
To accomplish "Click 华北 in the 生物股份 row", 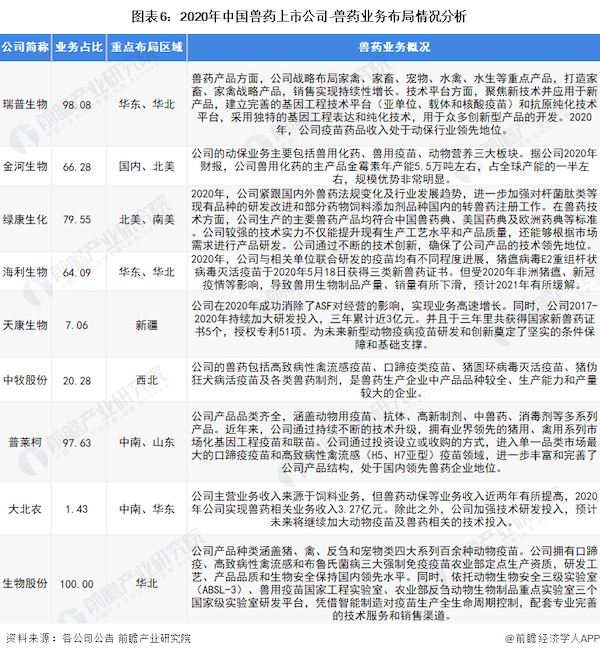I will pyautogui.click(x=147, y=584).
